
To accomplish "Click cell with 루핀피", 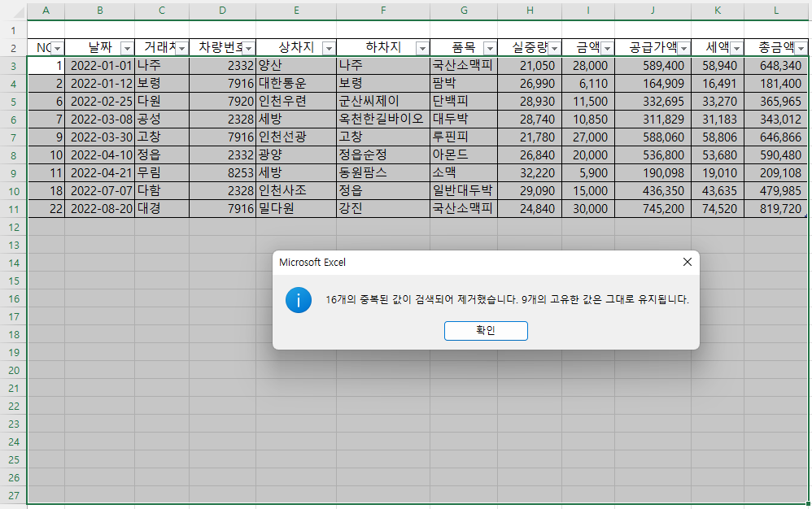I will pyautogui.click(x=464, y=137).
